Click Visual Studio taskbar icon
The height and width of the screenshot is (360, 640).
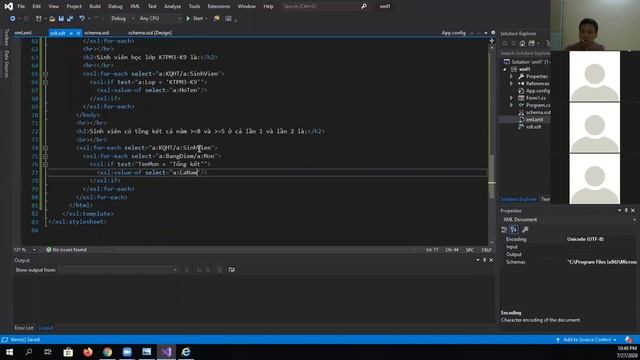tap(166, 352)
